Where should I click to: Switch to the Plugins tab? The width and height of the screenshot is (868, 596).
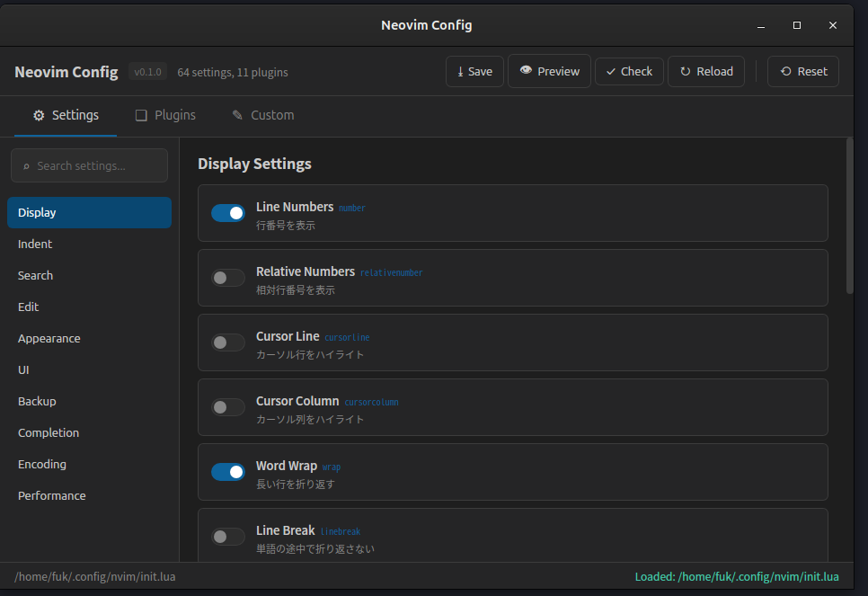(165, 115)
